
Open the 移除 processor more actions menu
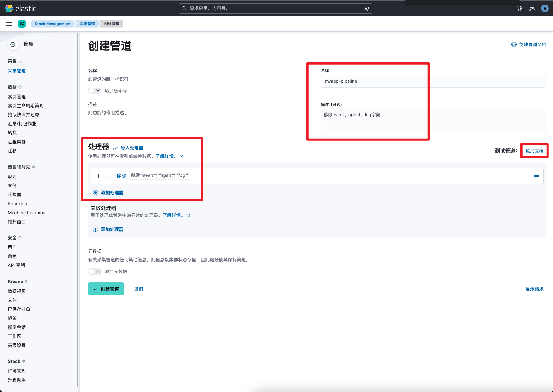(537, 176)
